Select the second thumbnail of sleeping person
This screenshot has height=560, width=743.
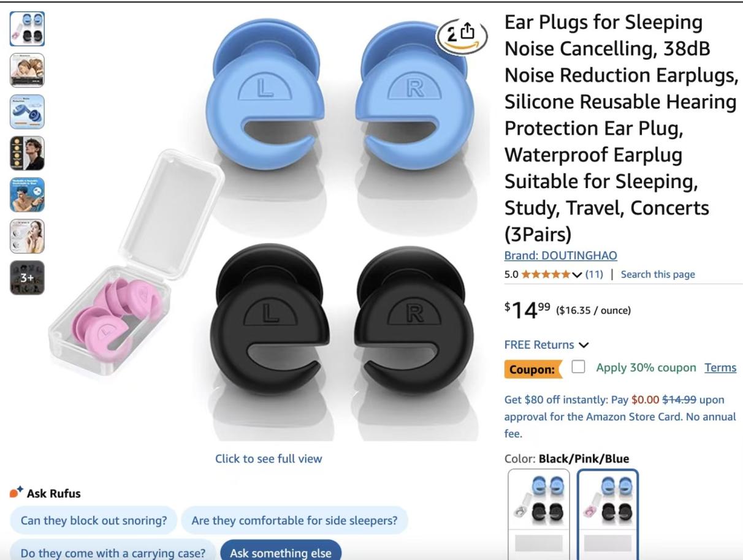27,70
